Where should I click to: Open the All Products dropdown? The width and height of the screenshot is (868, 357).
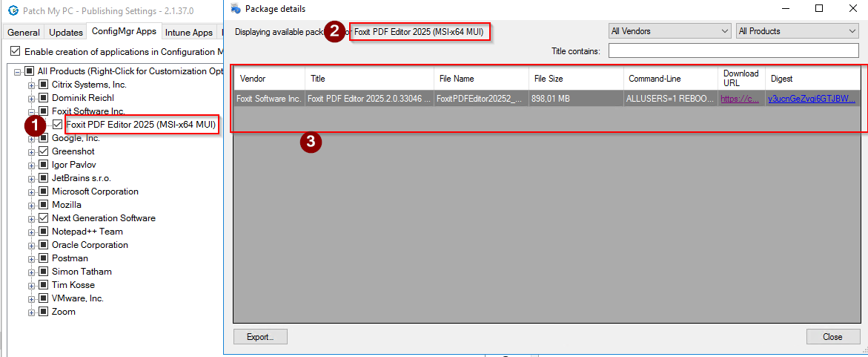click(x=797, y=31)
